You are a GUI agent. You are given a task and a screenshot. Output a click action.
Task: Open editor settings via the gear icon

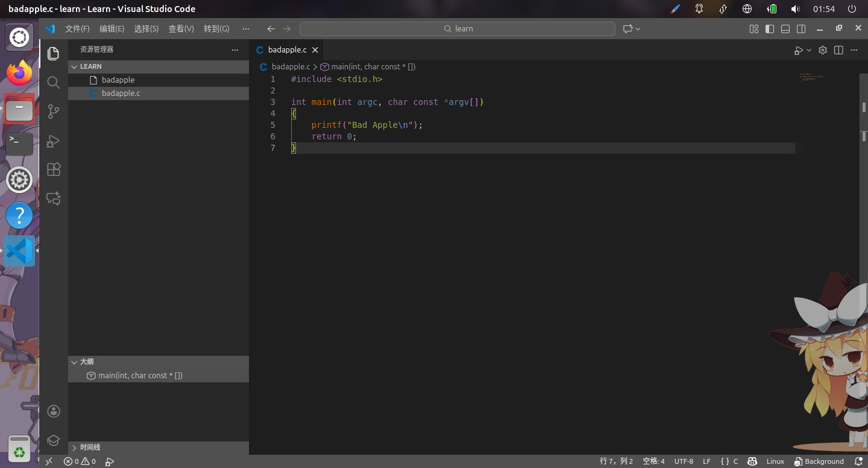click(x=822, y=50)
